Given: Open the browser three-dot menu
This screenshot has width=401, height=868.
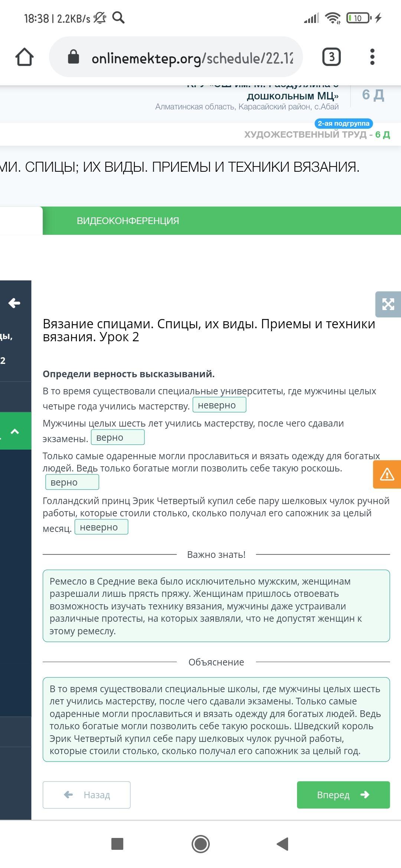Looking at the screenshot, I should (372, 57).
